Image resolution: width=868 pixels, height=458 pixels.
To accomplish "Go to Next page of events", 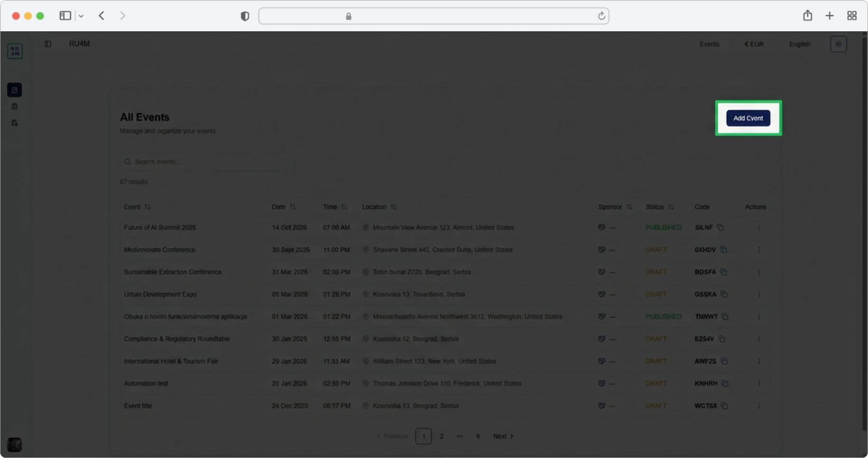I will pyautogui.click(x=503, y=436).
